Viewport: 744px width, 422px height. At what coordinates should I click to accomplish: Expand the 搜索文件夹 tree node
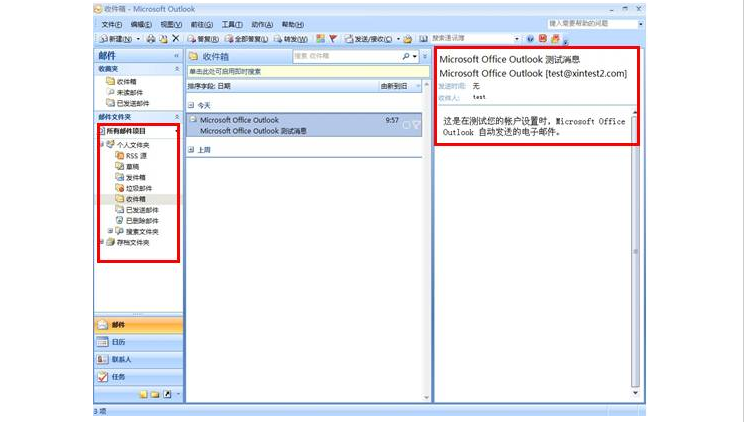tap(110, 231)
